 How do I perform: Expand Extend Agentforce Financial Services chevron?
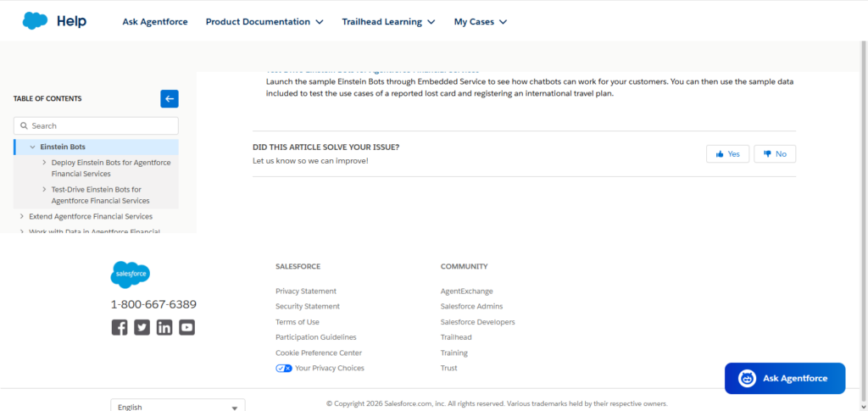coord(21,216)
